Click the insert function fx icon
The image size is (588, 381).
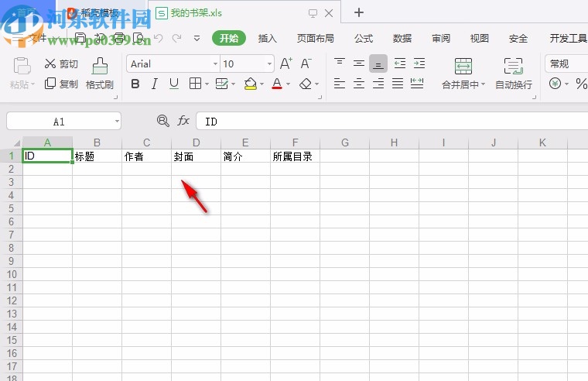pos(183,121)
